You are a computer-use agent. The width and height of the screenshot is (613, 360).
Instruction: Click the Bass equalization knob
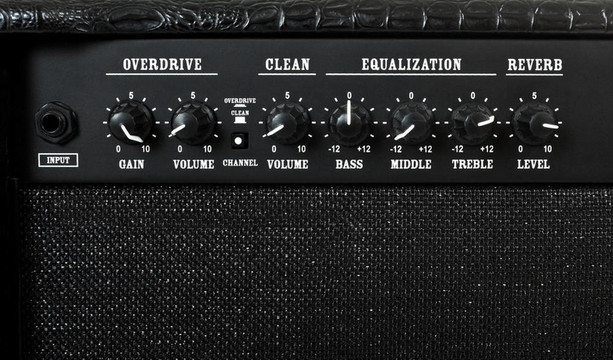pyautogui.click(x=349, y=123)
